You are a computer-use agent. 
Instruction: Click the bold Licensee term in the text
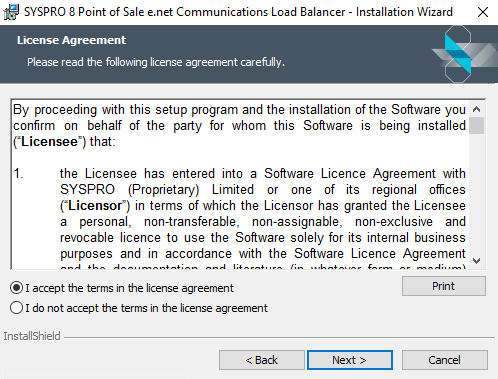[x=49, y=142]
